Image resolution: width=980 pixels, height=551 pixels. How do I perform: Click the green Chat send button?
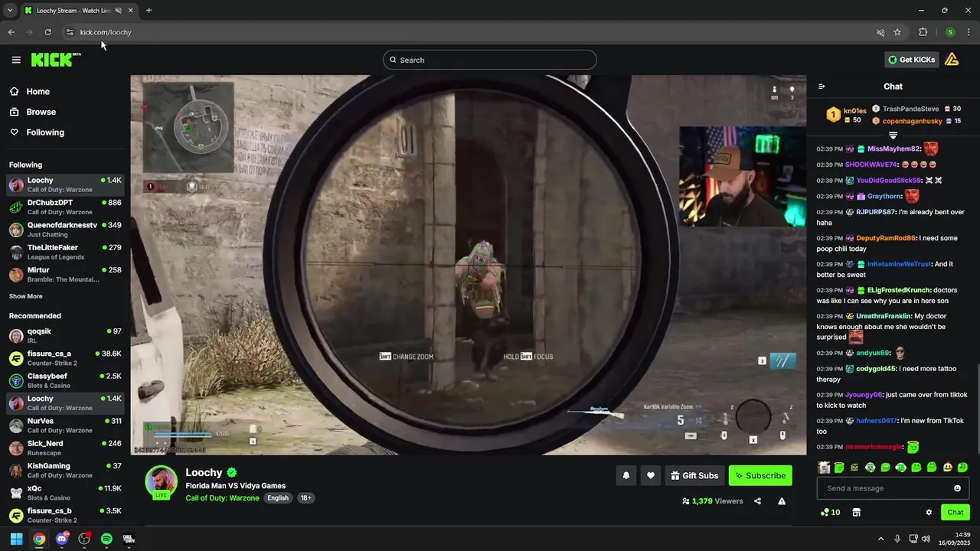coord(955,512)
